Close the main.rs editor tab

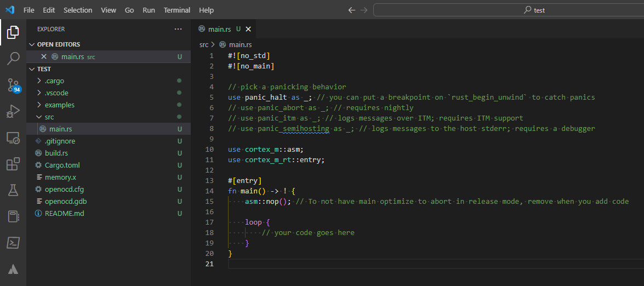tap(248, 29)
